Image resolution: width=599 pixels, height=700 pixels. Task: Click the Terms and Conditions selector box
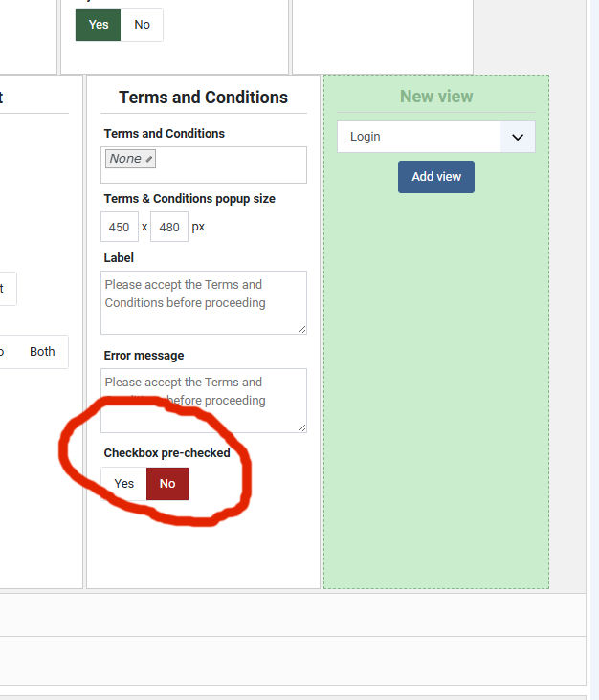pyautogui.click(x=204, y=164)
